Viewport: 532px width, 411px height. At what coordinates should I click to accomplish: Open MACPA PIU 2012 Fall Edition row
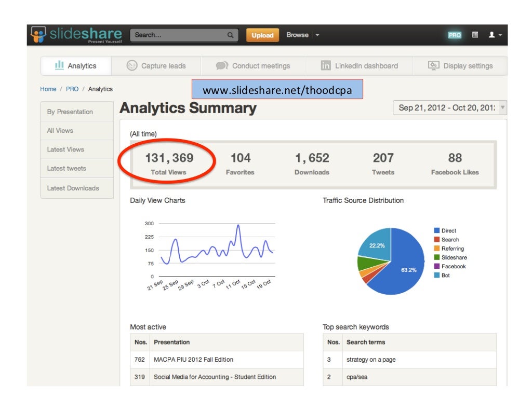(217, 360)
